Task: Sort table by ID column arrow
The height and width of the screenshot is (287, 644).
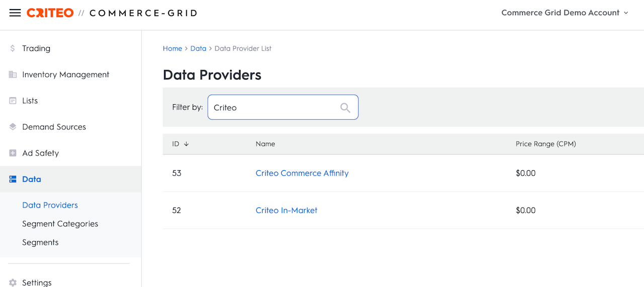Action: (186, 144)
